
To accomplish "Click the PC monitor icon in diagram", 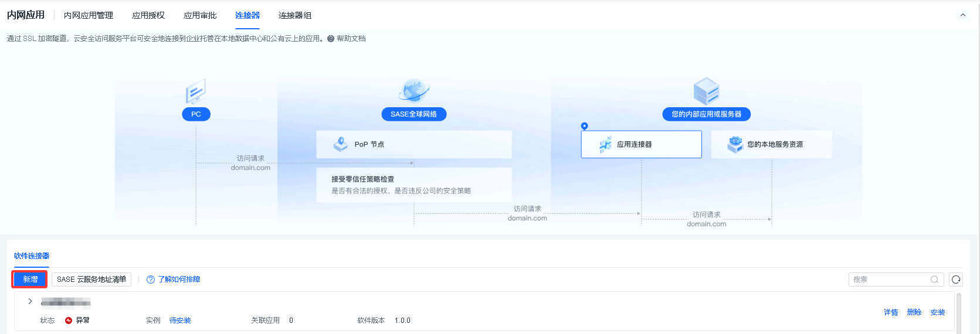I will point(195,91).
